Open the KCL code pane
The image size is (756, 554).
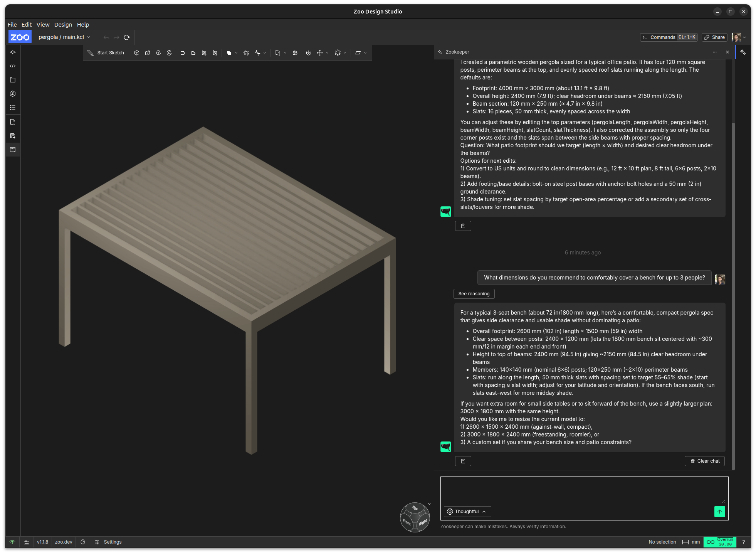pyautogui.click(x=13, y=66)
